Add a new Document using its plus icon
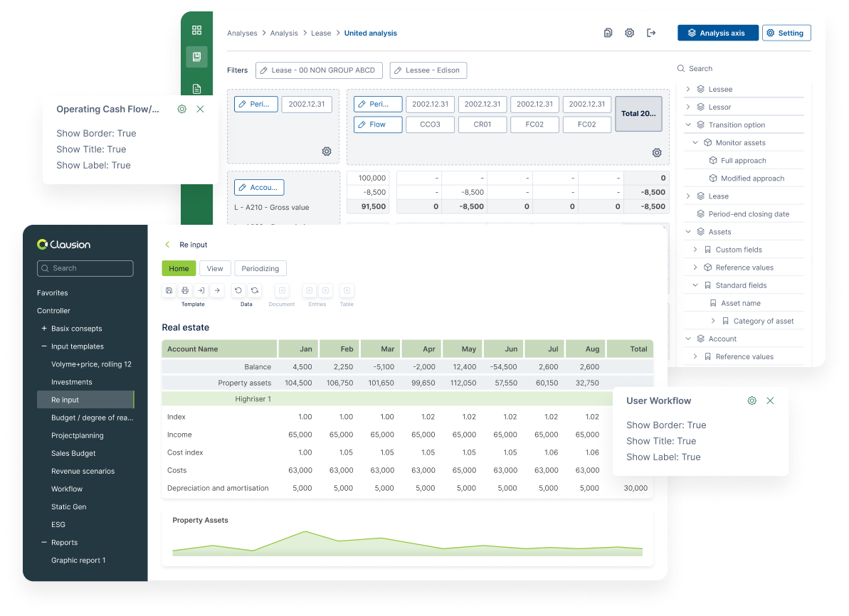 tap(282, 290)
